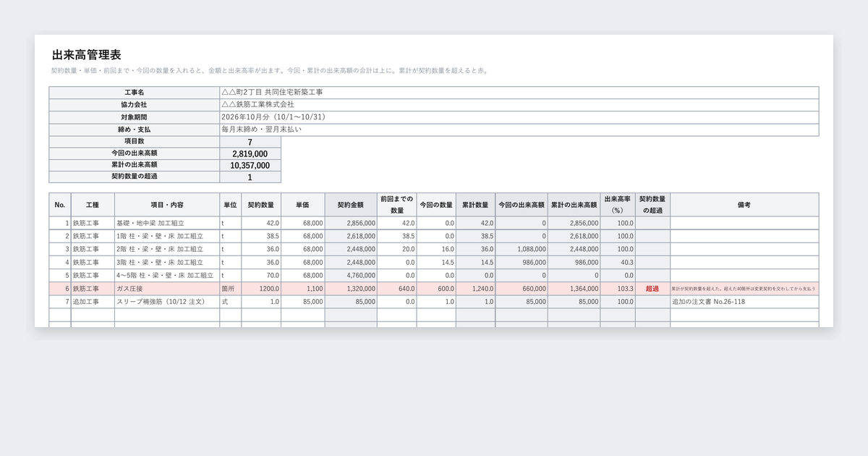The width and height of the screenshot is (868, 456).
Task: Click the 項目数 label in the summary
Action: 135,142
